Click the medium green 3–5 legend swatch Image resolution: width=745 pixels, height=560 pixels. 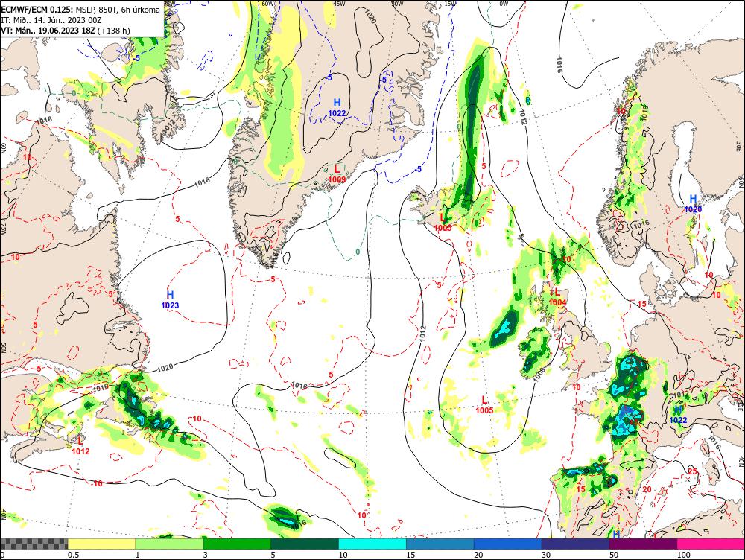pyautogui.click(x=237, y=544)
